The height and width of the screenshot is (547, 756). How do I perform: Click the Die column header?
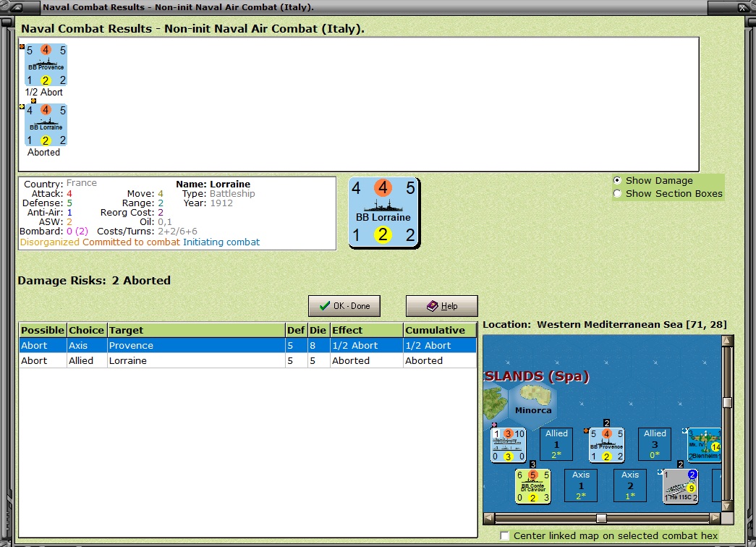318,331
